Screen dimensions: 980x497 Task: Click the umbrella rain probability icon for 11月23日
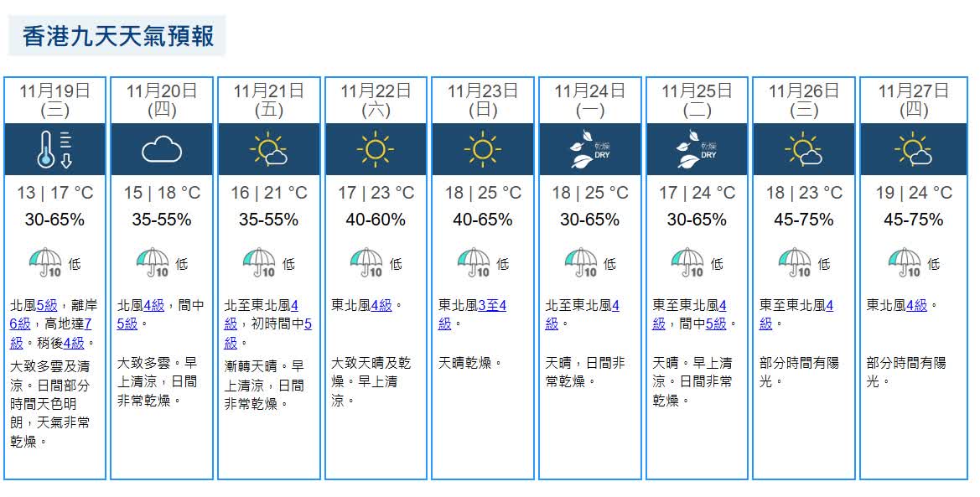pos(474,262)
